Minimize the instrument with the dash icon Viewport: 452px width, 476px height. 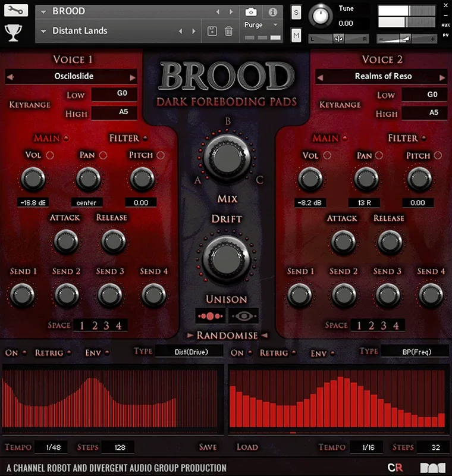445,15
